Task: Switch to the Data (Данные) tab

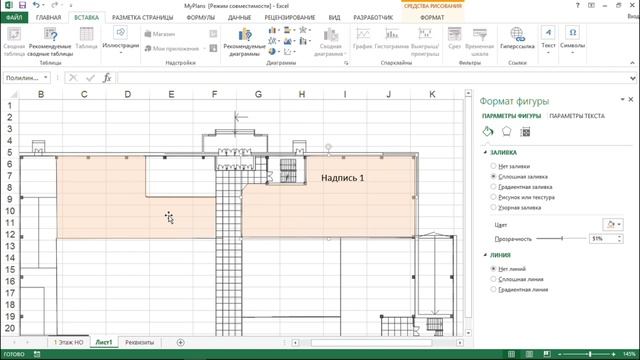Action: [239, 18]
